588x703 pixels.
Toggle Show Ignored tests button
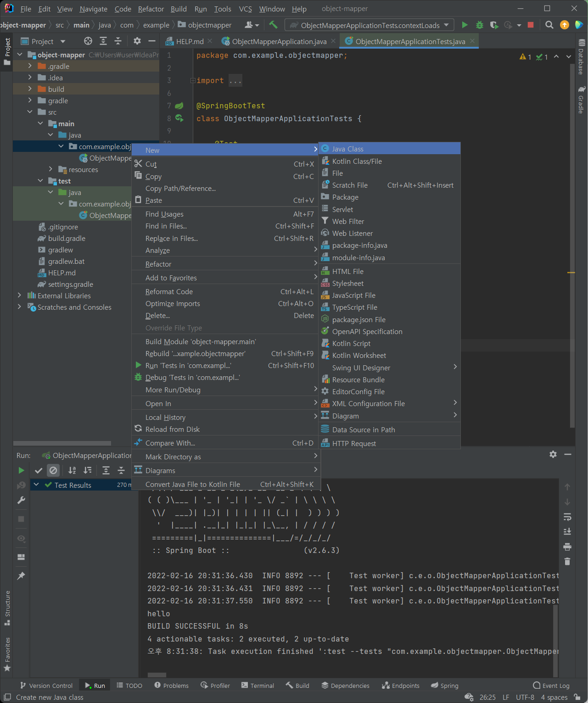pos(54,470)
